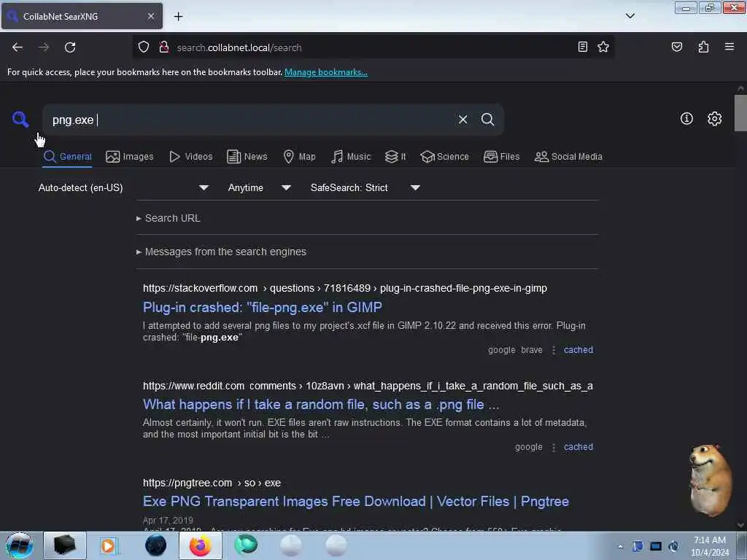Bookmark this page with star icon
Screen dimensions: 747x560
[x=603, y=47]
